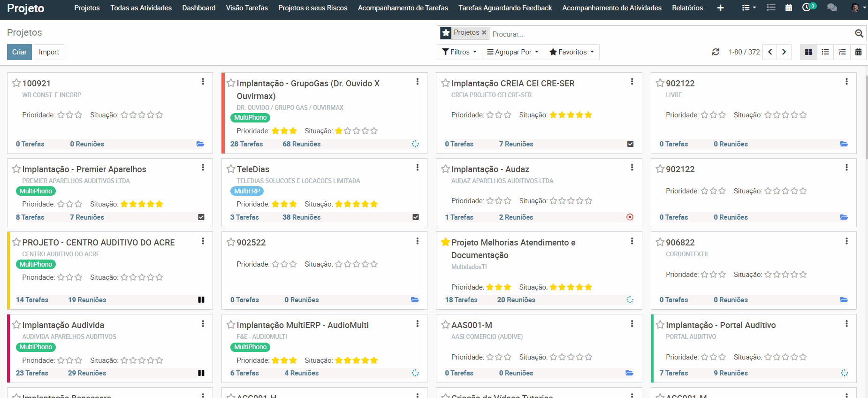Viewport: 868px width, 398px height.
Task: Open the Agrupar Por dropdown
Action: 513,52
